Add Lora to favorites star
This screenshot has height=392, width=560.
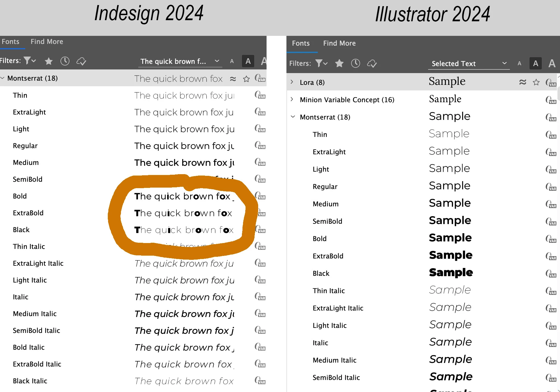click(x=536, y=82)
